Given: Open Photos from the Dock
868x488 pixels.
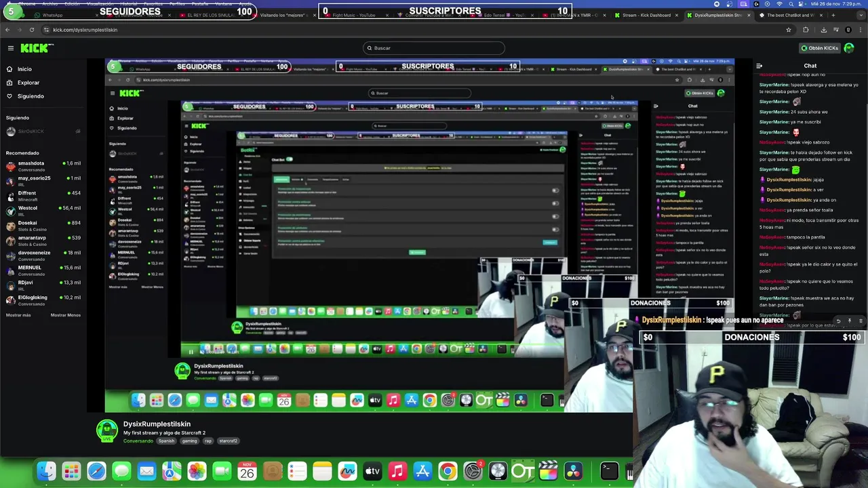Looking at the screenshot, I should [197, 471].
